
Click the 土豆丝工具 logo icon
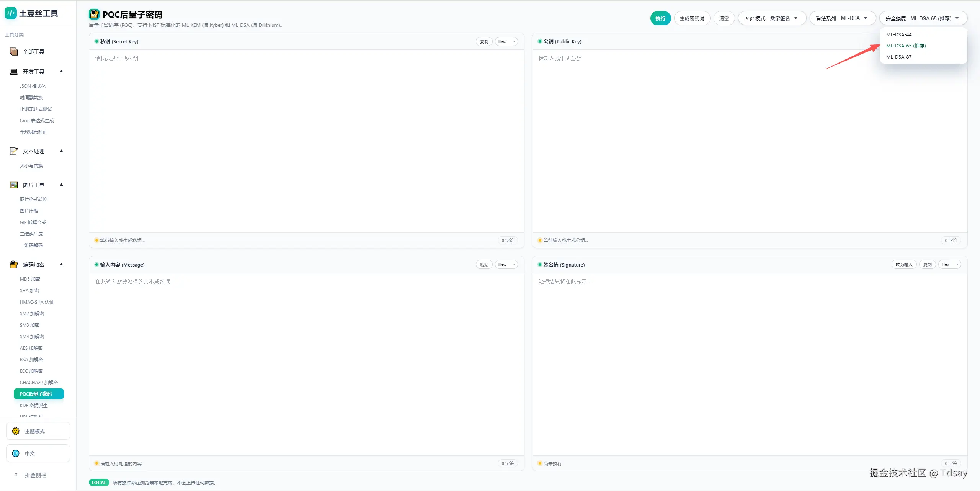[10, 13]
